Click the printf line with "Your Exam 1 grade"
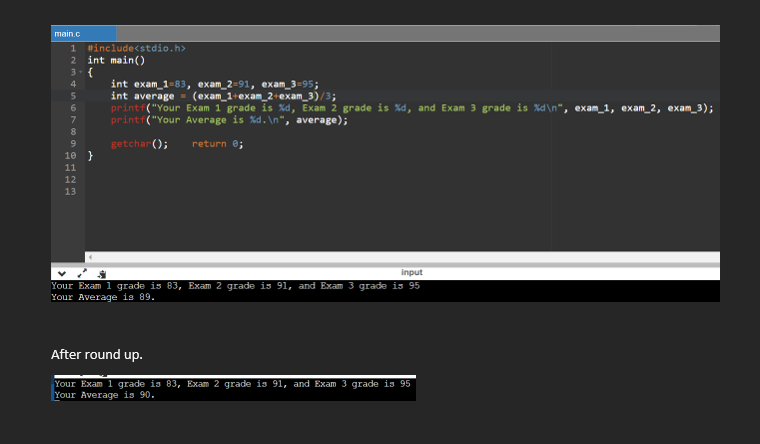This screenshot has height=444, width=760. [x=412, y=108]
